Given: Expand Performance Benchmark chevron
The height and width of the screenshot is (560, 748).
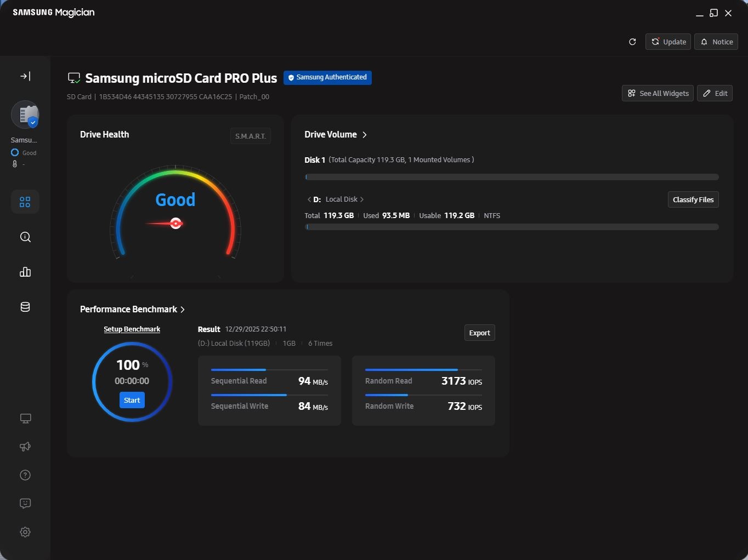Looking at the screenshot, I should click(x=183, y=310).
